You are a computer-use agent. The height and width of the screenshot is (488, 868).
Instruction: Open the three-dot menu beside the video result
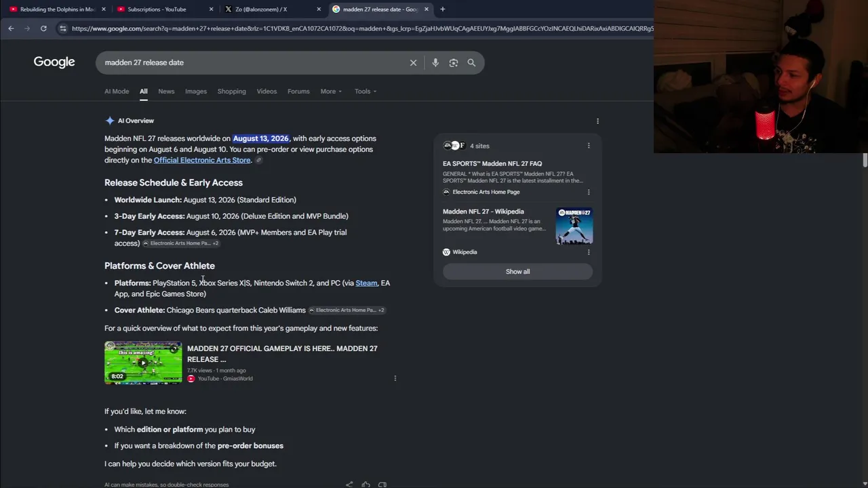[x=395, y=378]
